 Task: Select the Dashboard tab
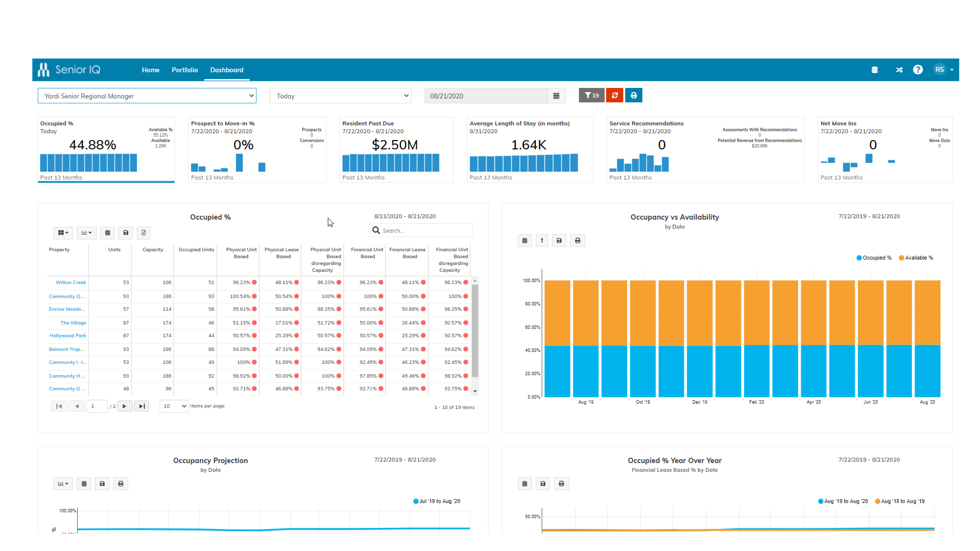coord(227,70)
